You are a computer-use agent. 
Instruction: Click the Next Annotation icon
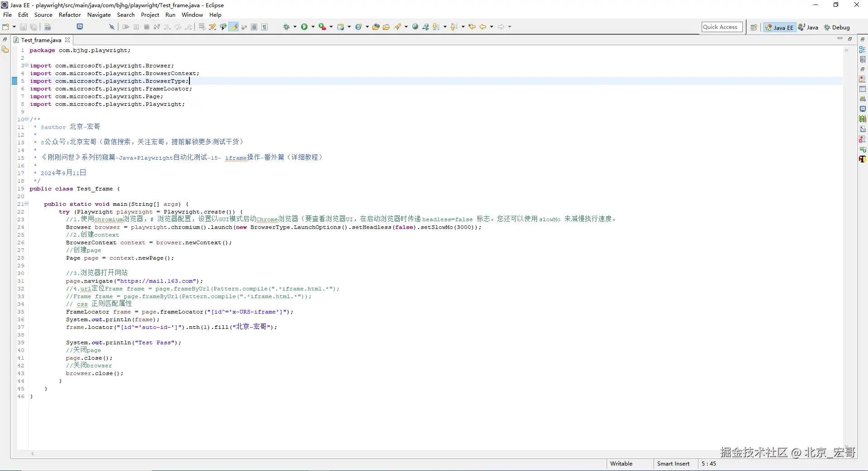[x=436, y=27]
